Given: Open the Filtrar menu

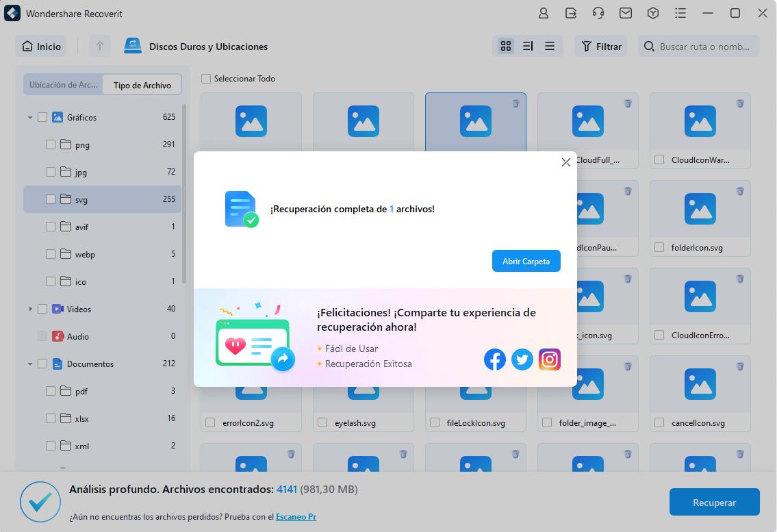Looking at the screenshot, I should coord(600,46).
